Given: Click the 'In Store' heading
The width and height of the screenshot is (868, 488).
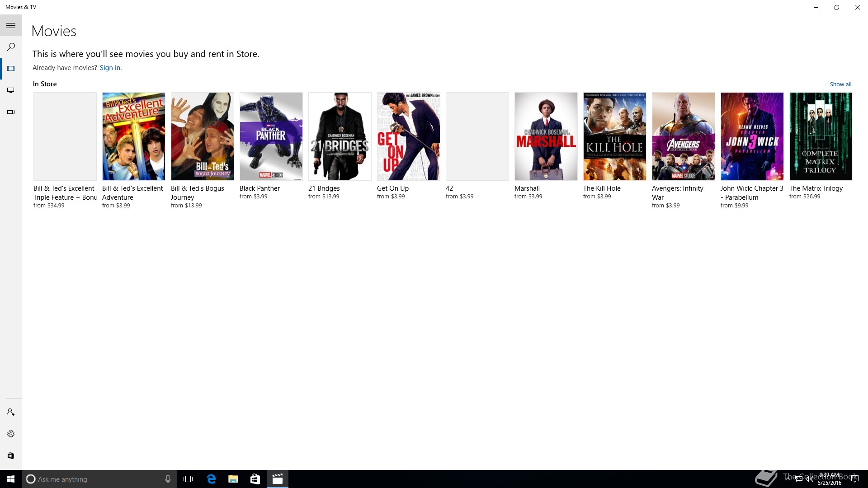Looking at the screenshot, I should 45,84.
